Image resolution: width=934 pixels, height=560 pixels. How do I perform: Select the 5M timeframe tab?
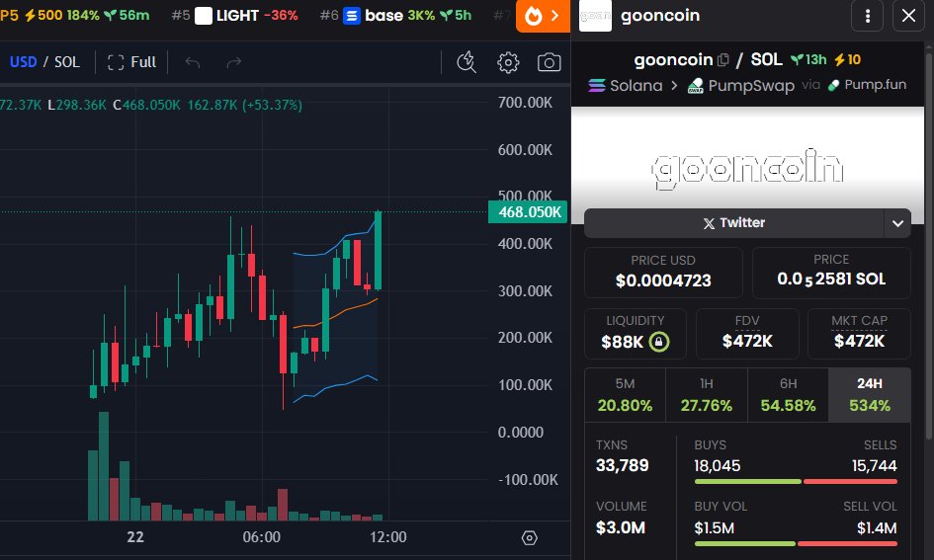coord(625,395)
